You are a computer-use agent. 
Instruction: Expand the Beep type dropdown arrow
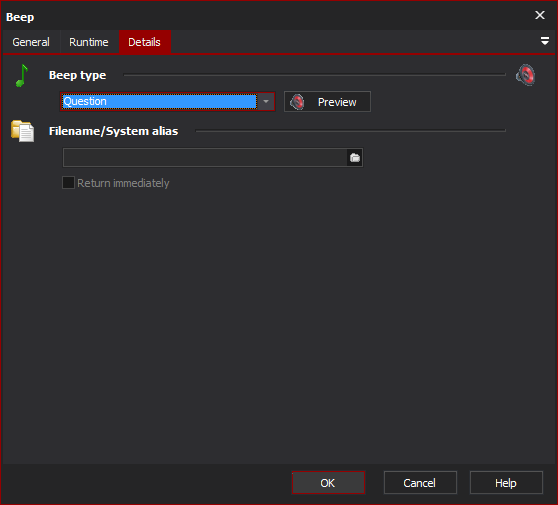coord(266,102)
